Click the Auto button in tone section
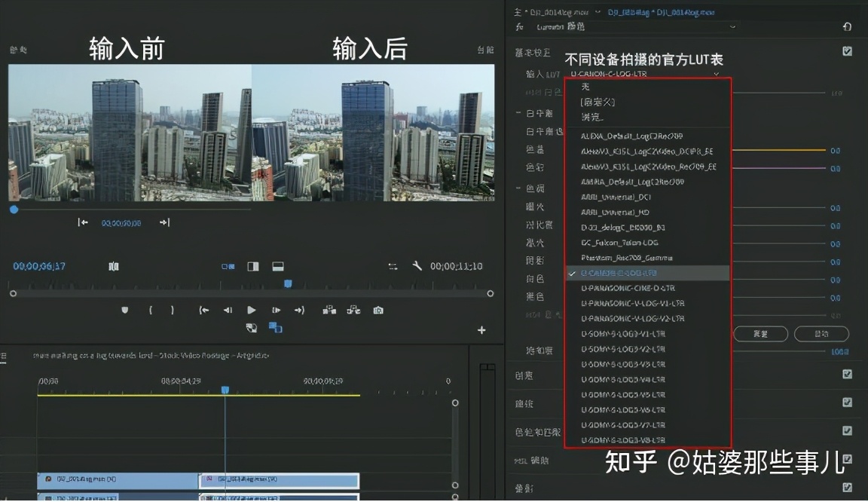Image resolution: width=868 pixels, height=502 pixels. [x=821, y=334]
